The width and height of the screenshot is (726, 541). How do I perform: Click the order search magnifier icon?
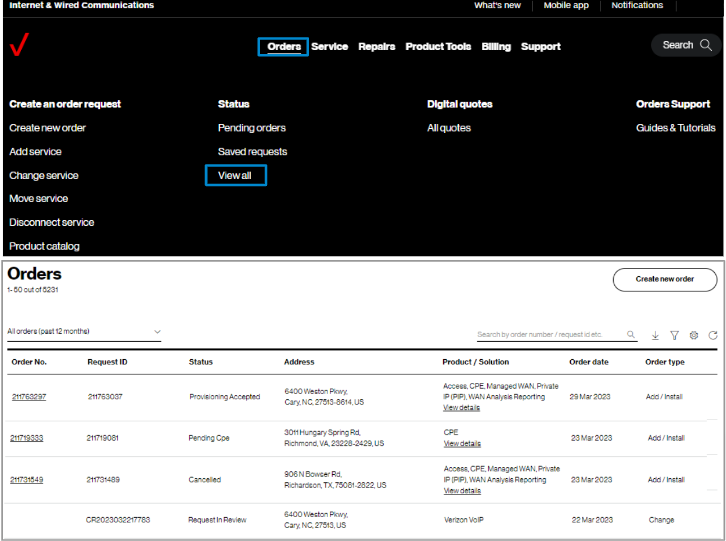click(631, 334)
